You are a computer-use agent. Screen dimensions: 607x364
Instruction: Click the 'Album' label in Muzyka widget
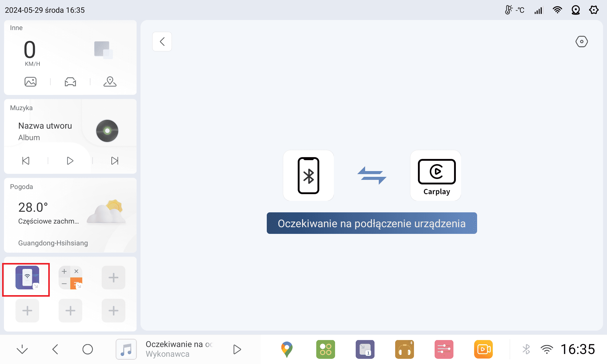pyautogui.click(x=29, y=137)
